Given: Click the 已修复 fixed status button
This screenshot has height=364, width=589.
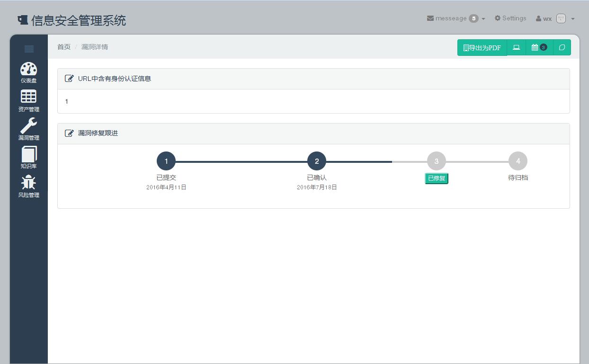Looking at the screenshot, I should 436,178.
